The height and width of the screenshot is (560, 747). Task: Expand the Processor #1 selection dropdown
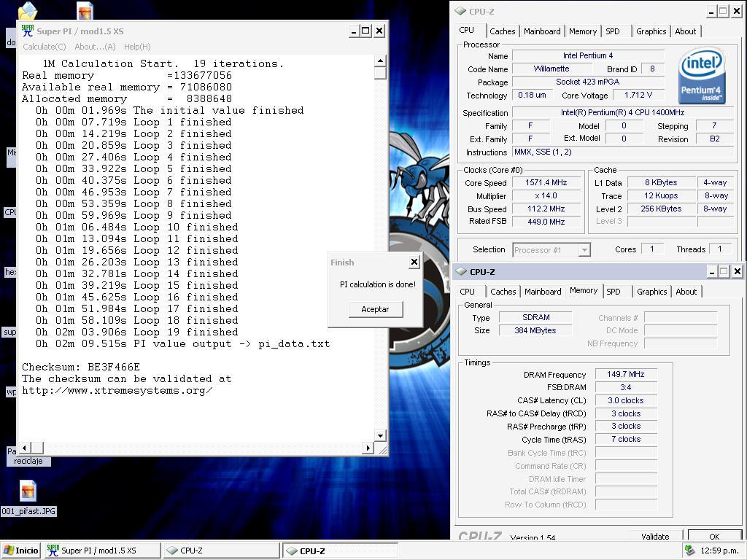[584, 250]
